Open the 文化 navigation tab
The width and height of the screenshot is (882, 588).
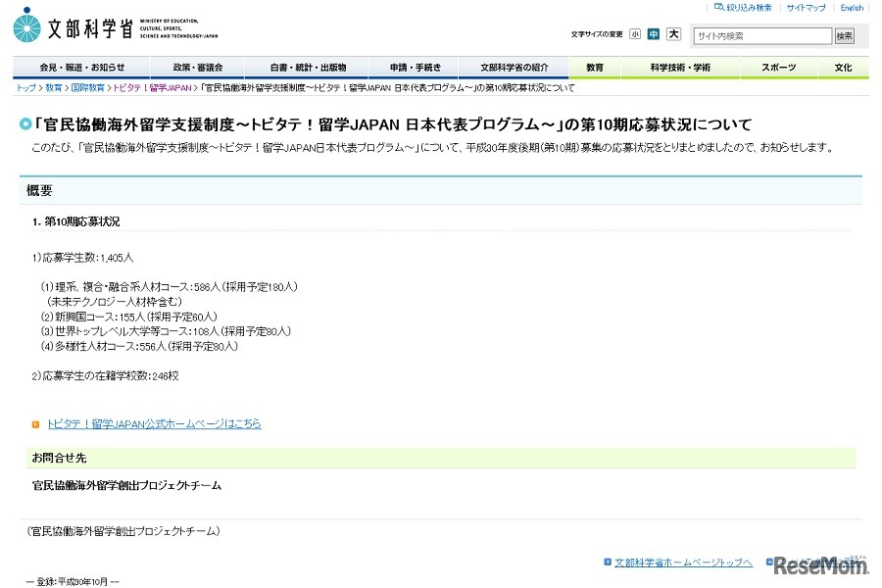pyautogui.click(x=843, y=67)
